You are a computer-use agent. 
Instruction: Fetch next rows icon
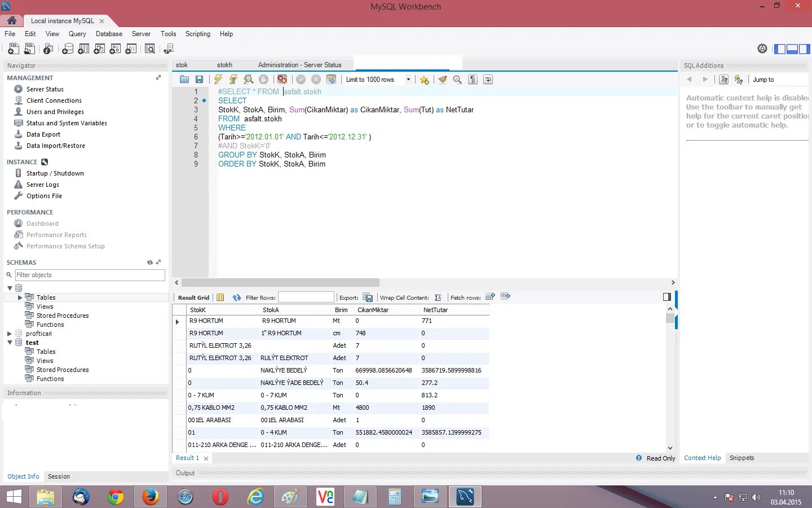(x=490, y=296)
